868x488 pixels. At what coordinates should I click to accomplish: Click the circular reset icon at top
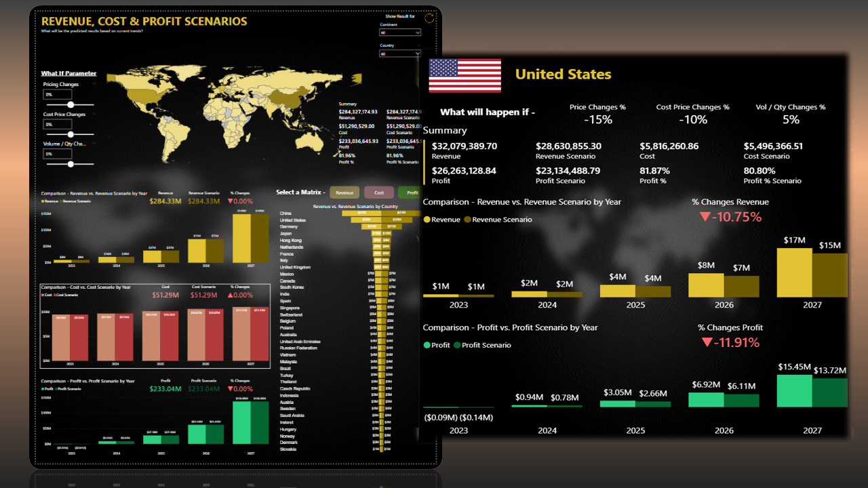429,19
